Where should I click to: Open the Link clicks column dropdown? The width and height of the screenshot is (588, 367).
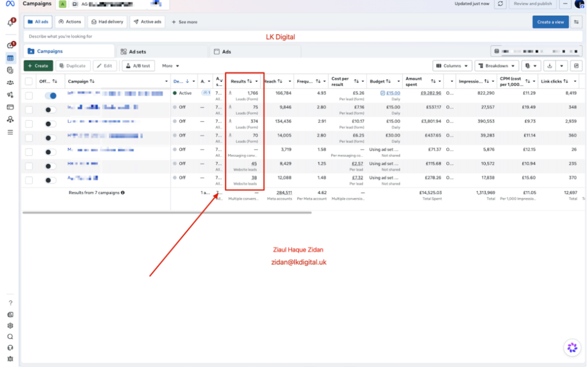(x=575, y=81)
